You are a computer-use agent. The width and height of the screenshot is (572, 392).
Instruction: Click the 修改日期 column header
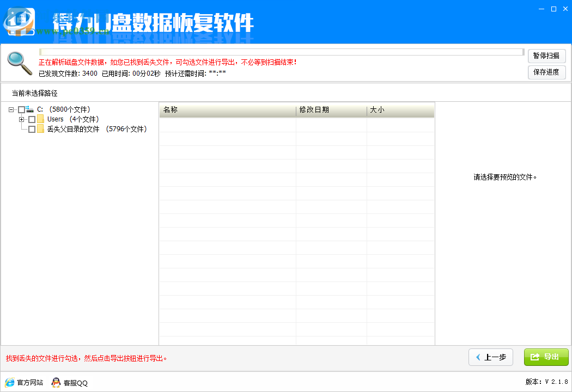tap(331, 110)
